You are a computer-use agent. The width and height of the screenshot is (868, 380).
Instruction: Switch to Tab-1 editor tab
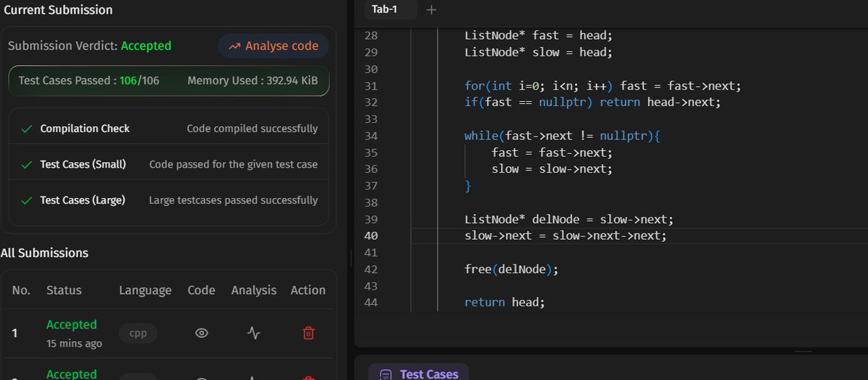click(385, 9)
